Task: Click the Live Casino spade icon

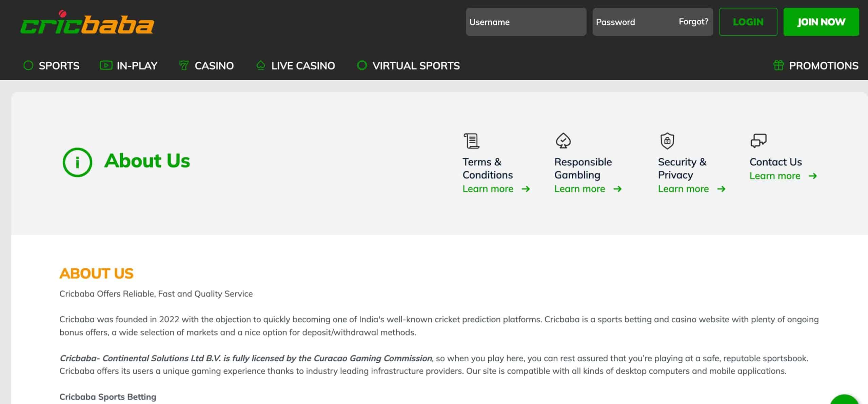Action: [260, 65]
